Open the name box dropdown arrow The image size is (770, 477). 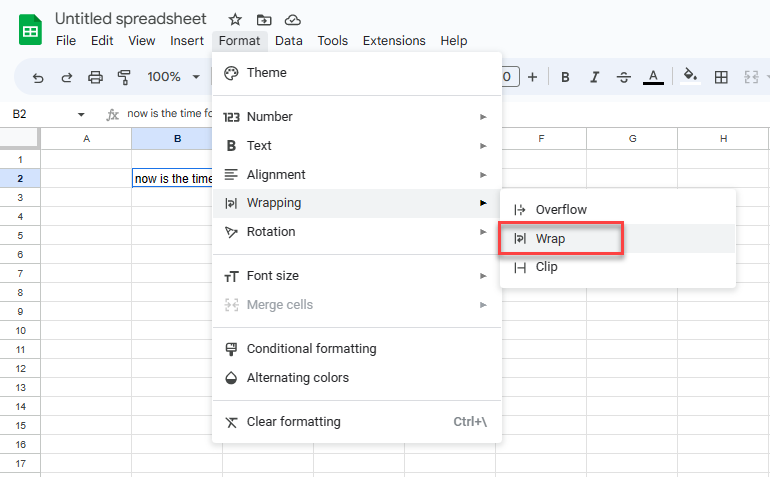81,114
